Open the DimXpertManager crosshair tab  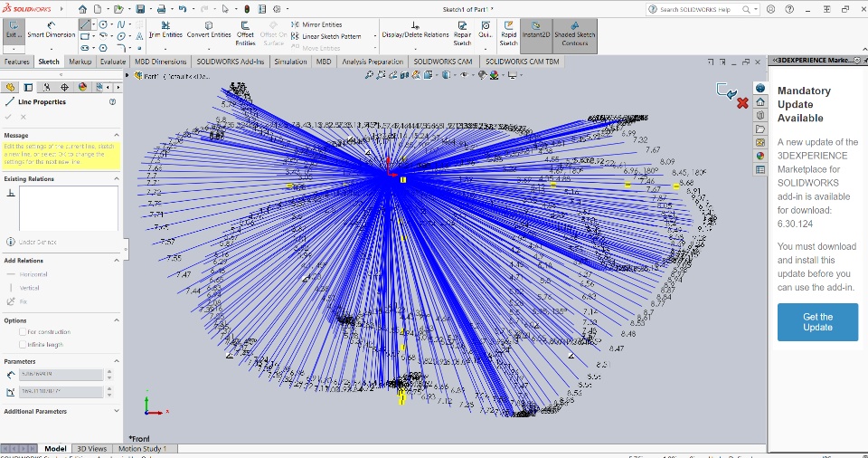pyautogui.click(x=64, y=87)
